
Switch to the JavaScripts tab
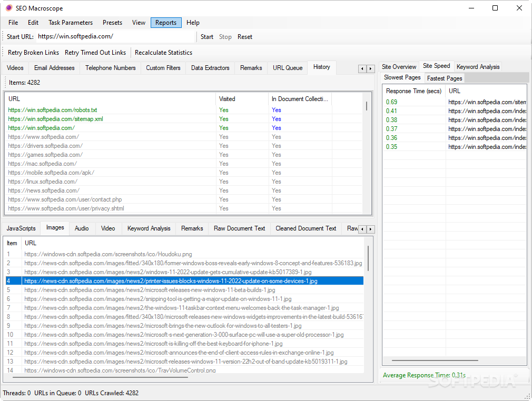(x=21, y=228)
